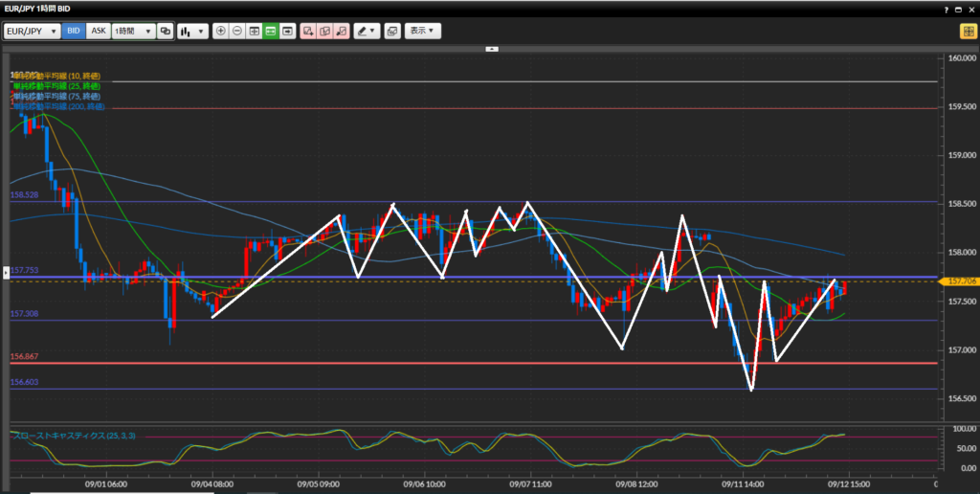
Task: Click the yellow crosshair icon at top right
Action: pyautogui.click(x=968, y=31)
